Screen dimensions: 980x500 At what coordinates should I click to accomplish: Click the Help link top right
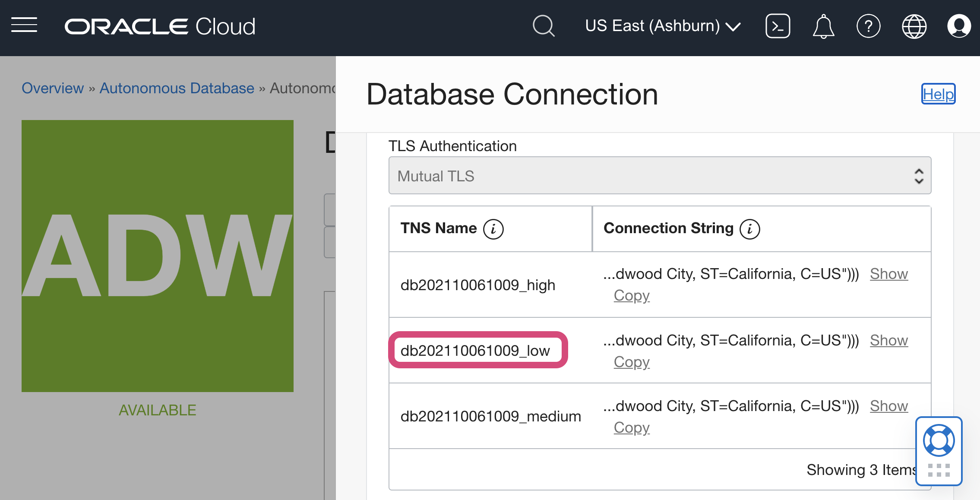pyautogui.click(x=938, y=95)
